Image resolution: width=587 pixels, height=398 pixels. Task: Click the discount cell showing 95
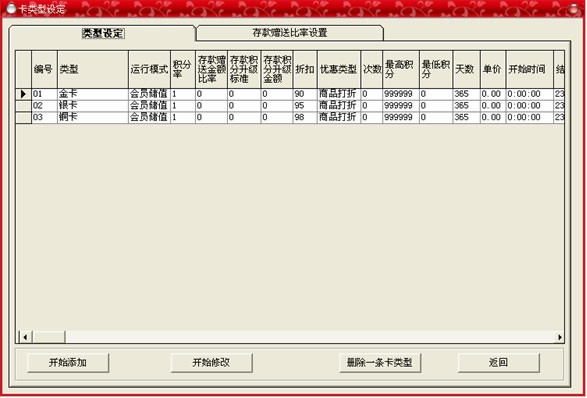(305, 106)
